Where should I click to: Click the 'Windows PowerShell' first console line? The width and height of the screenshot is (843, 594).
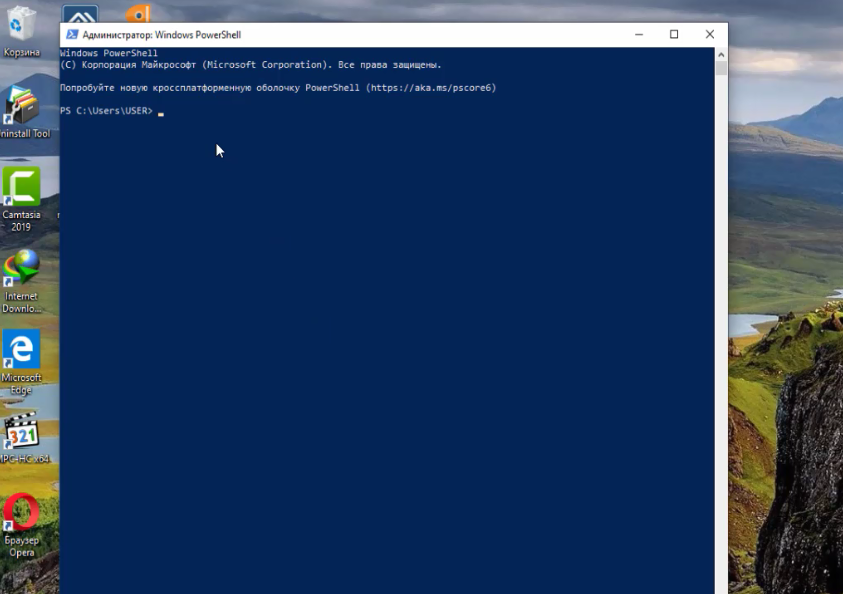(x=109, y=53)
